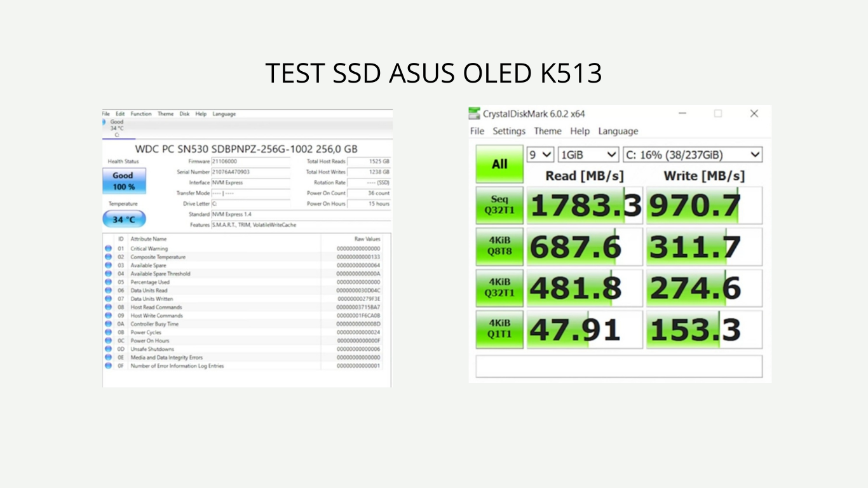Open Theme menu in CrystalDiskMark
Screen dimensions: 868x488
548,131
